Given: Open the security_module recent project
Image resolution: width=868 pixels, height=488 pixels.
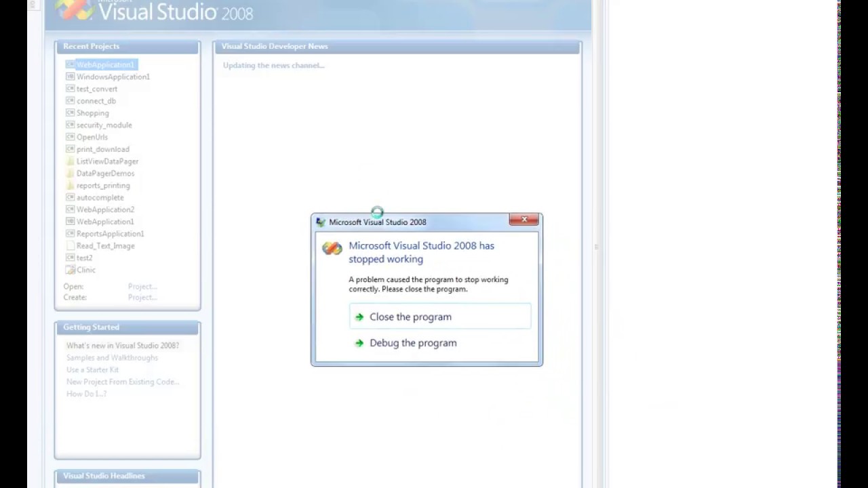Looking at the screenshot, I should click(104, 125).
